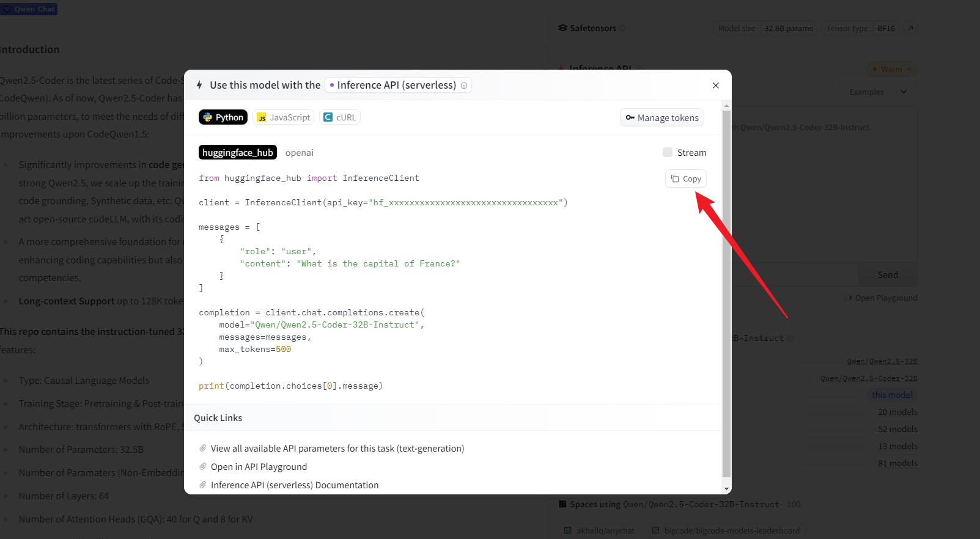980x539 pixels.
Task: Select the Python language tab
Action: pos(223,117)
